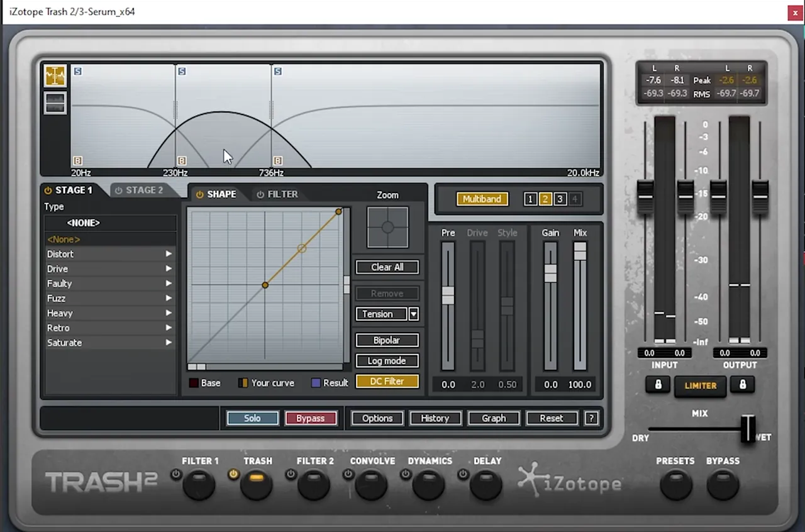The width and height of the screenshot is (805, 532).
Task: Click the Pre slider handle
Action: tap(448, 295)
